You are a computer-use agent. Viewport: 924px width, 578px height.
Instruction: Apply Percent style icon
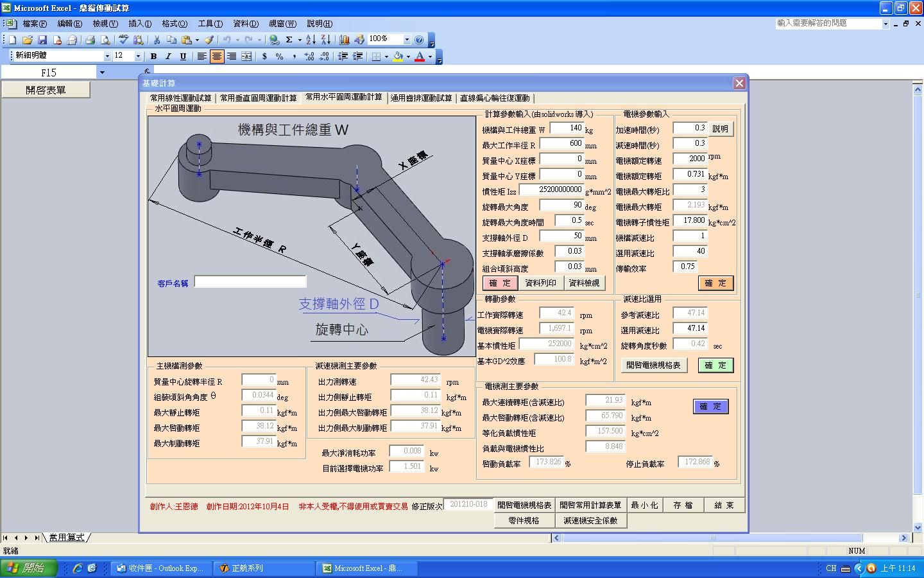[279, 57]
